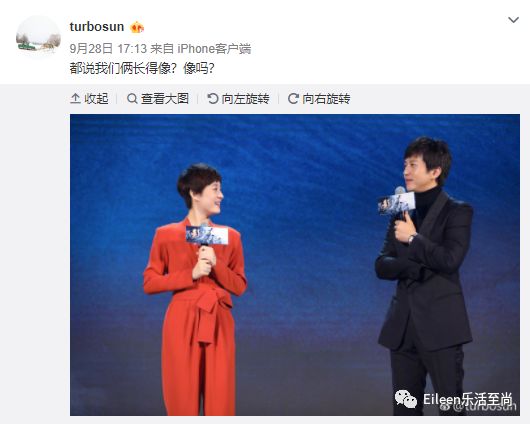This screenshot has height=424, width=530.
Task: Click the rotate-right arrow icon
Action: point(293,99)
